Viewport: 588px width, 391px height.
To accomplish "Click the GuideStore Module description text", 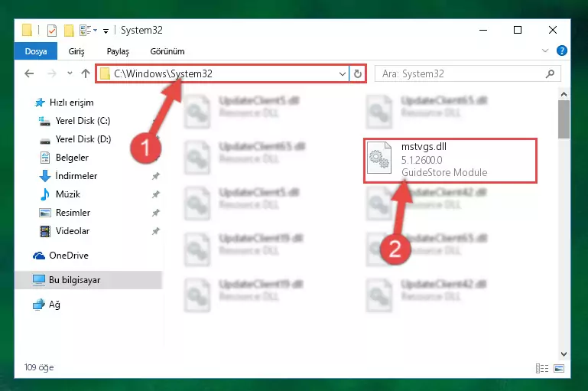I will point(444,172).
